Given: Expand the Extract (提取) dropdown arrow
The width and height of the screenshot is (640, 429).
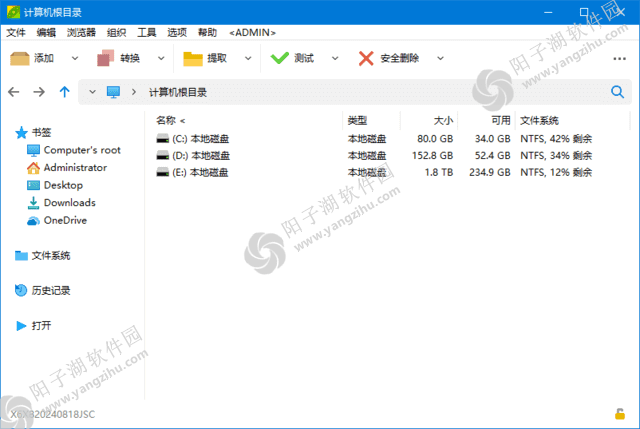Looking at the screenshot, I should [x=248, y=58].
